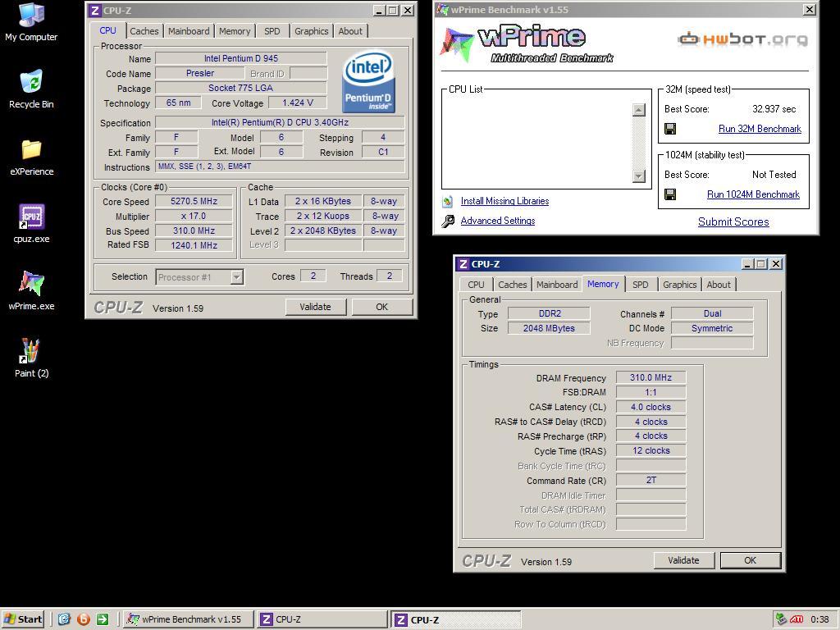The image size is (840, 630).
Task: Click the Advanced Settings wrench icon
Action: (448, 221)
